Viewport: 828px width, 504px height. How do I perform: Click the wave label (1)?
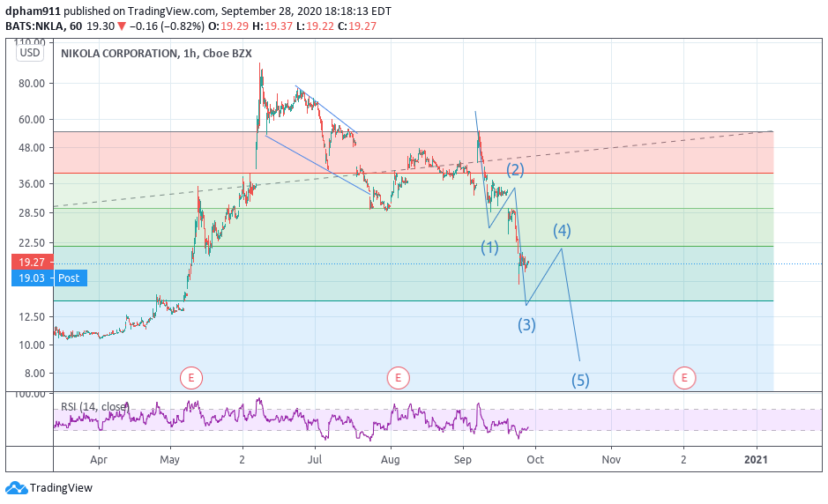click(489, 247)
